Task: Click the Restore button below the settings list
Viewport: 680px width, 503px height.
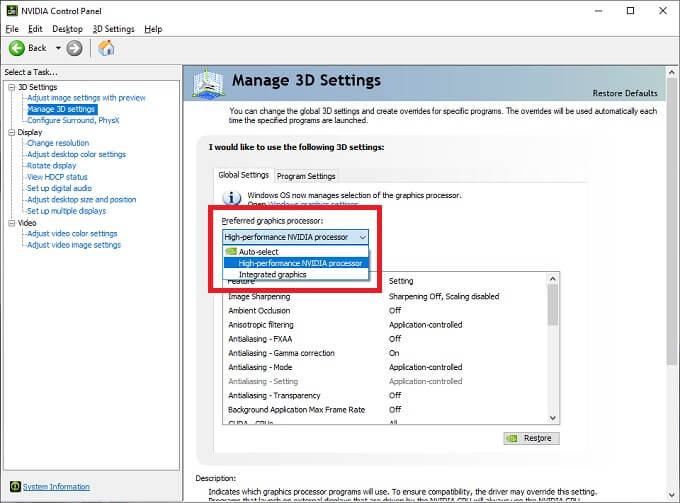Action: (530, 438)
